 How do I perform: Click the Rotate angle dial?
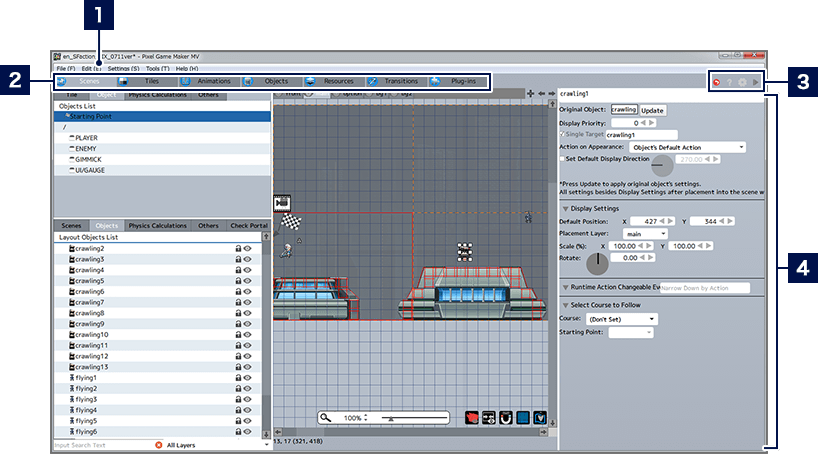click(x=597, y=264)
